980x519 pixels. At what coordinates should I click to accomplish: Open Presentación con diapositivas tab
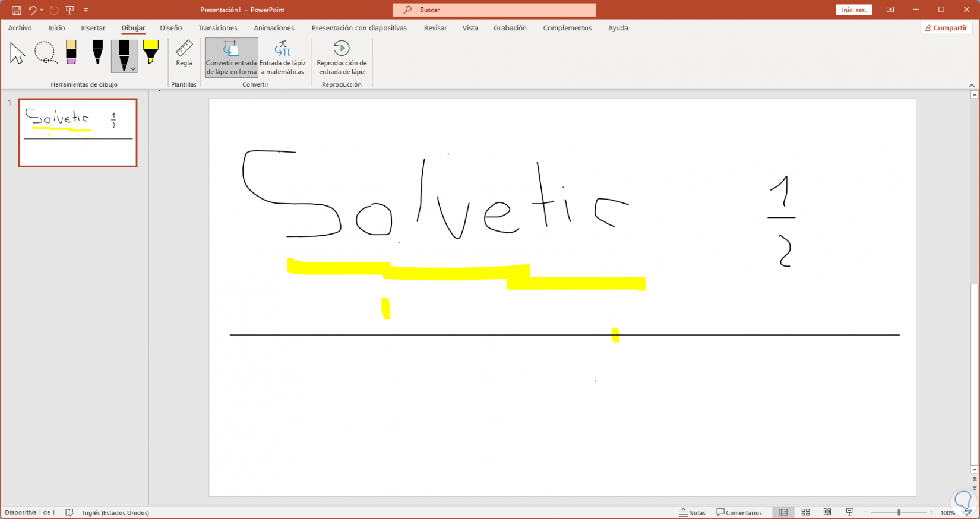click(x=359, y=28)
